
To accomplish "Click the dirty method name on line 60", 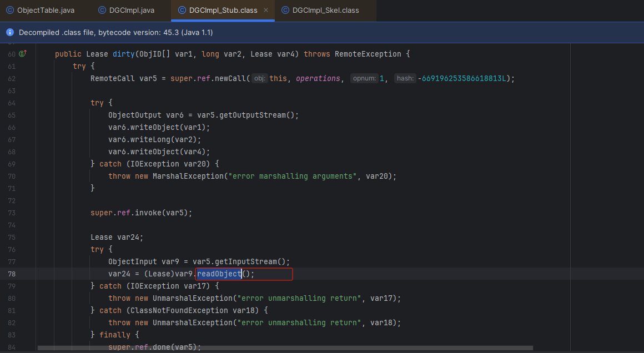I will 124,54.
